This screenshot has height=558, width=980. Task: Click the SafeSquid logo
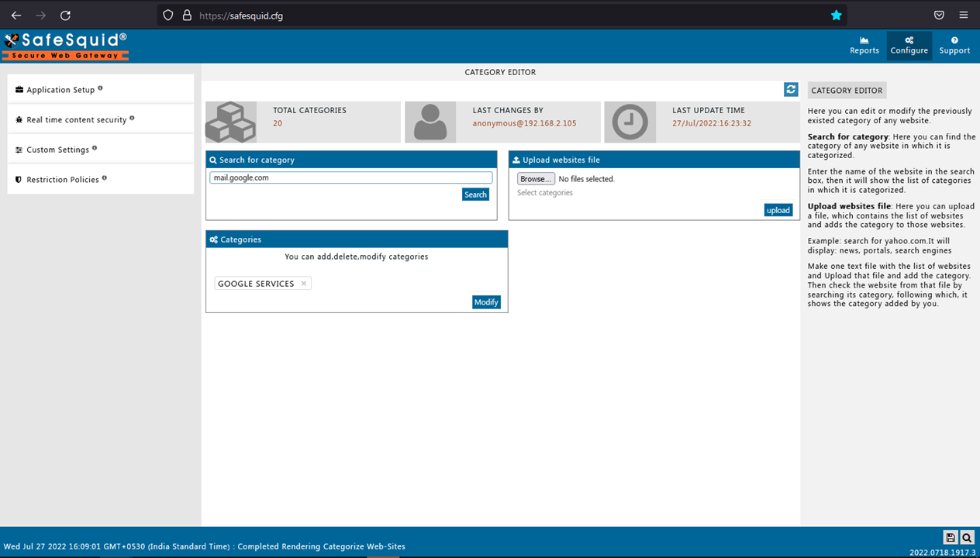click(x=65, y=46)
